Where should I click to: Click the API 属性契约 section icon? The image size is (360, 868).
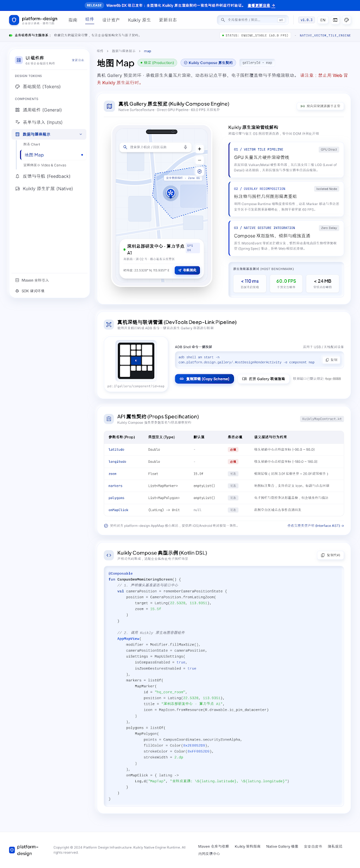pos(109,419)
